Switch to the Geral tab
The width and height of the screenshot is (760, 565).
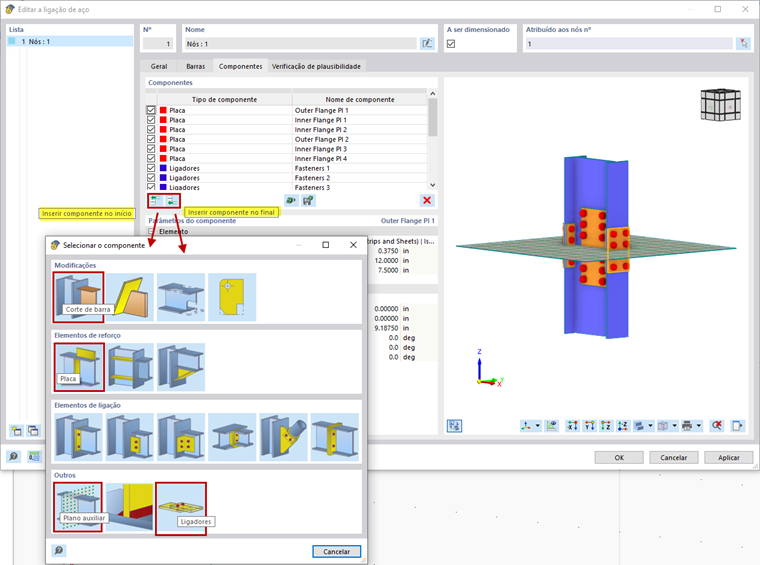[158, 66]
